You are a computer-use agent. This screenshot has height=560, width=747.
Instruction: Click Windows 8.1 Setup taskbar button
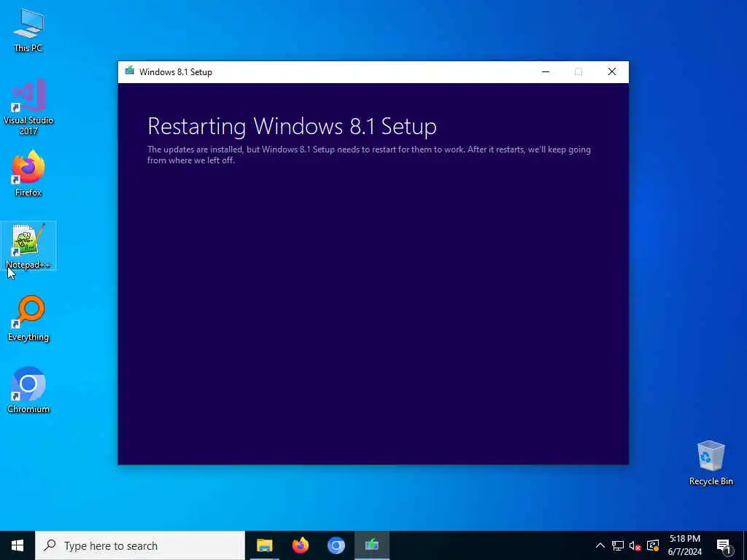tap(372, 545)
